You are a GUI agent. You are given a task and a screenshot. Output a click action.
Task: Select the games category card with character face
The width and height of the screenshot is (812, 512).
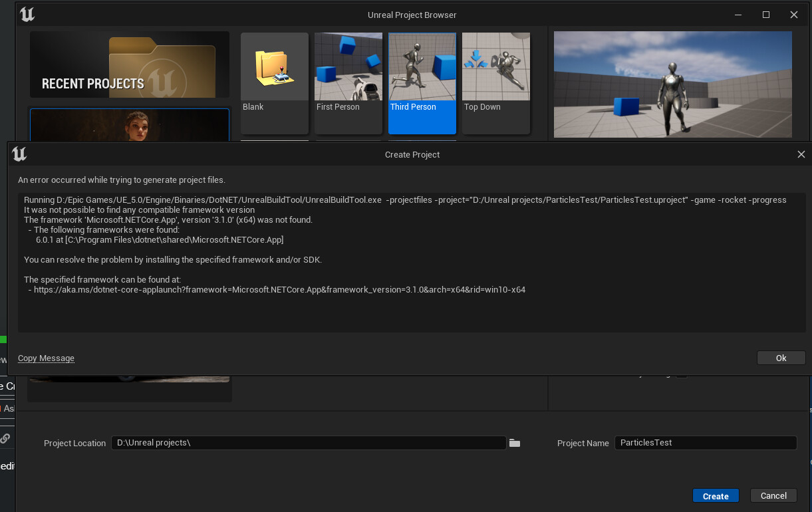[x=130, y=125]
